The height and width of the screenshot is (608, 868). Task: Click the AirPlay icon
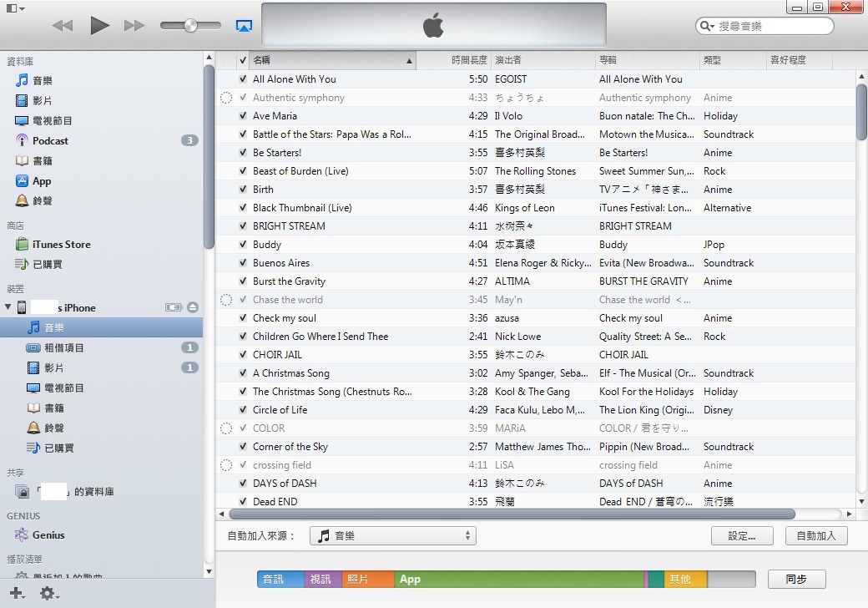coord(244,25)
